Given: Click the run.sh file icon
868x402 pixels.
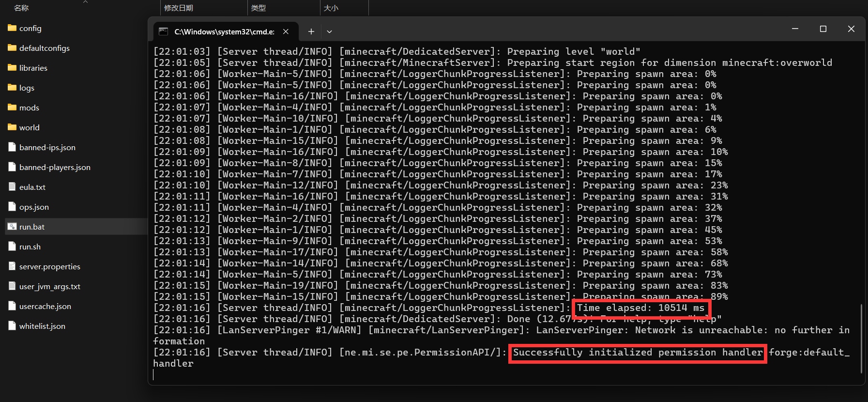Looking at the screenshot, I should [x=12, y=247].
